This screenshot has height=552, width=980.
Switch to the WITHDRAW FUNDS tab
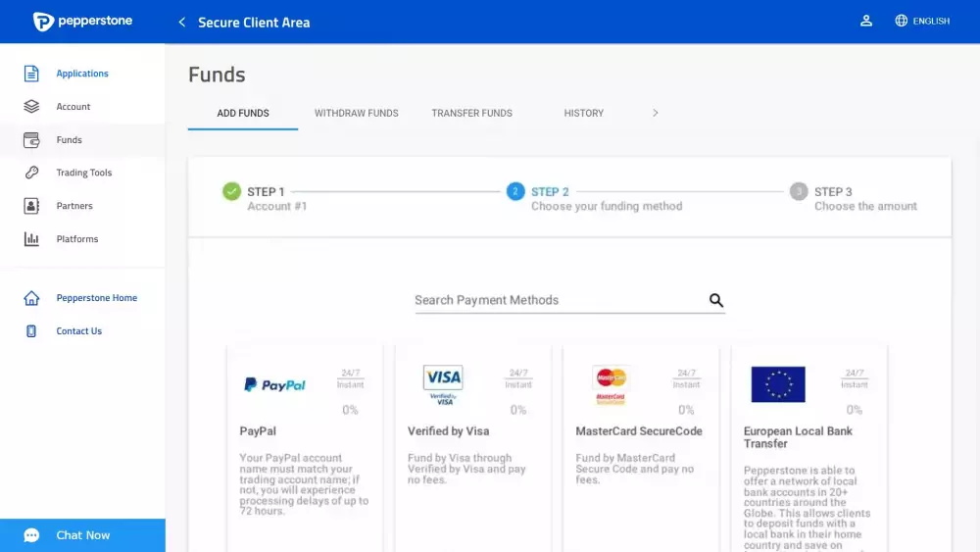[x=357, y=113]
